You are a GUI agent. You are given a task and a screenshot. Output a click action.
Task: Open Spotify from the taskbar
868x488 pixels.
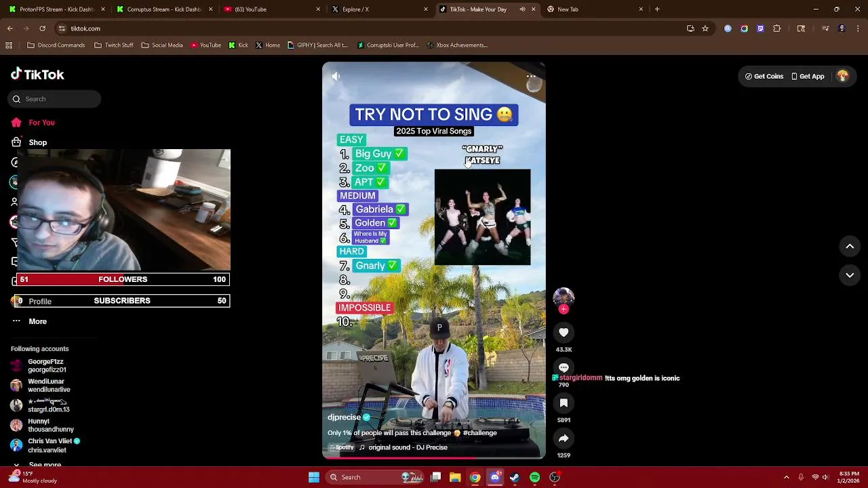(x=534, y=477)
